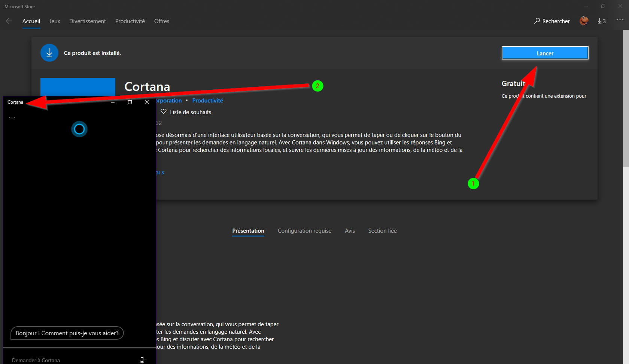This screenshot has width=629, height=364.
Task: Show the Avis reviews tab
Action: tap(350, 231)
